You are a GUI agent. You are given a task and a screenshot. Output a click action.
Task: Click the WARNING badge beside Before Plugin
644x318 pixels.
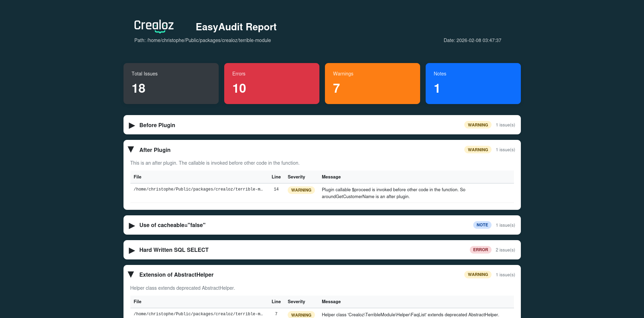coord(478,125)
